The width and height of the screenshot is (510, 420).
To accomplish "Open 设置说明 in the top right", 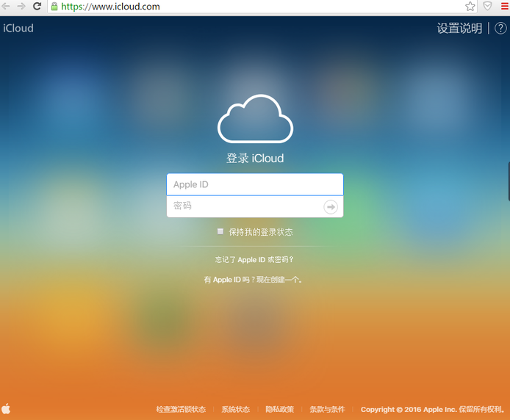I will coord(459,29).
